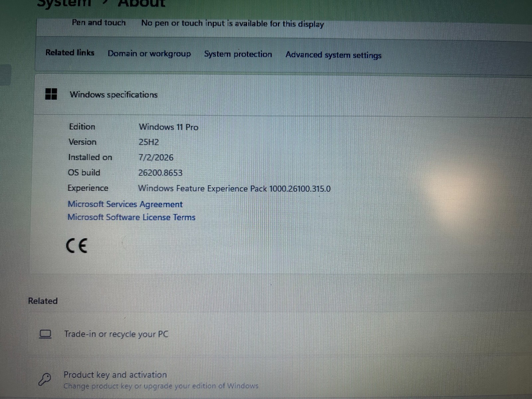
Task: Click Change product key or upgrade description
Action: 161,386
